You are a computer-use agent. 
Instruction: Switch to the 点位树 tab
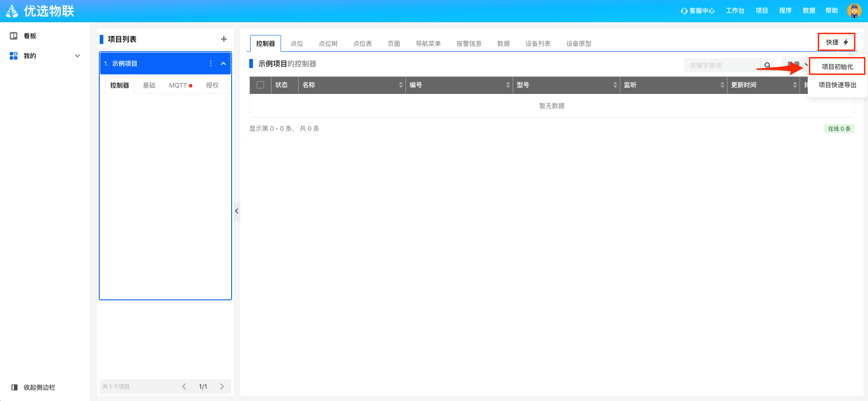pyautogui.click(x=328, y=44)
